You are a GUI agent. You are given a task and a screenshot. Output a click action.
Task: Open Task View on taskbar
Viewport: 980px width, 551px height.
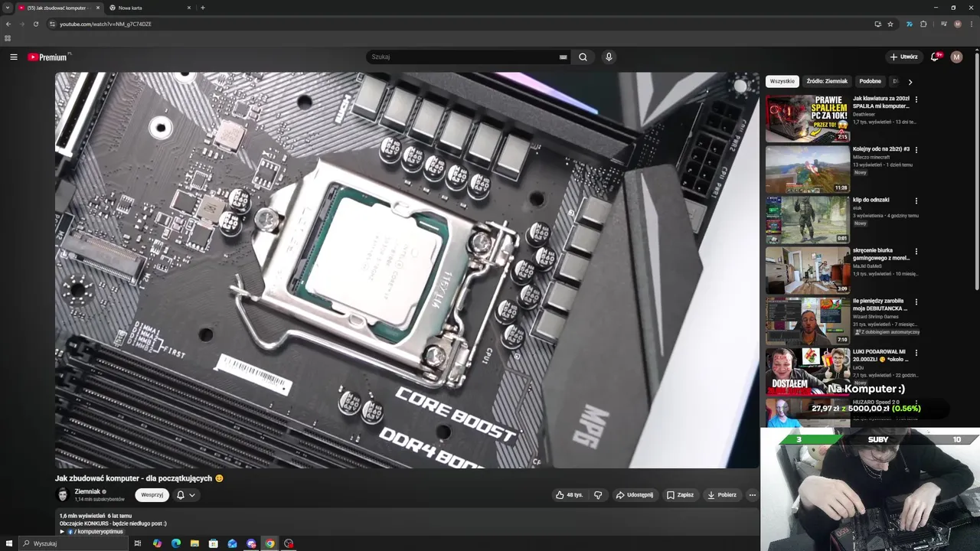tap(137, 543)
